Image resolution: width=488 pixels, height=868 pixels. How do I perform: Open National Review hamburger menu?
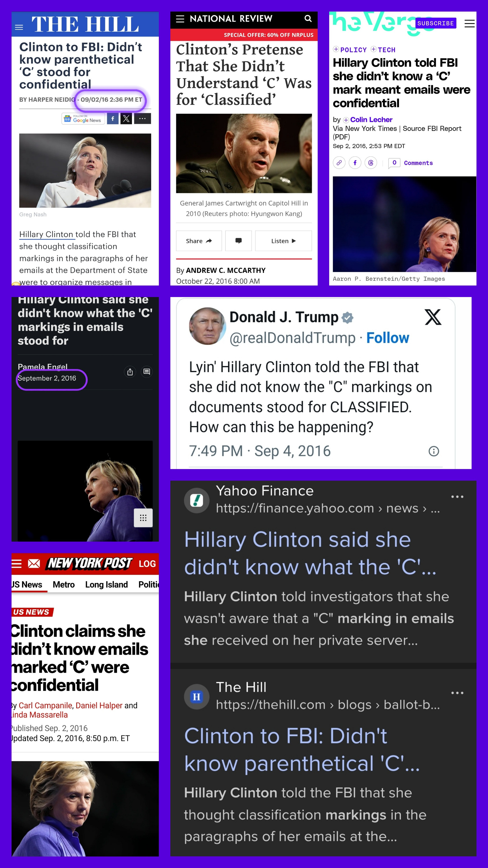[180, 19]
